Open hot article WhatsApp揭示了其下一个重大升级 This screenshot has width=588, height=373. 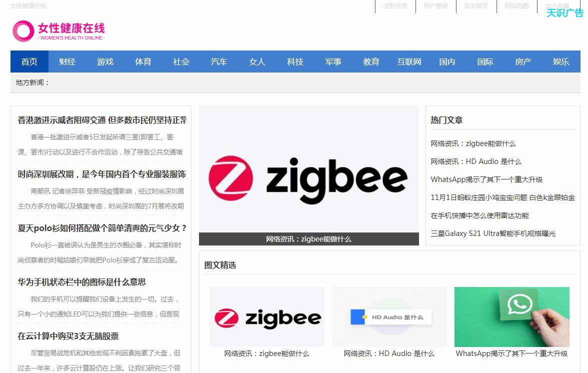tap(486, 179)
